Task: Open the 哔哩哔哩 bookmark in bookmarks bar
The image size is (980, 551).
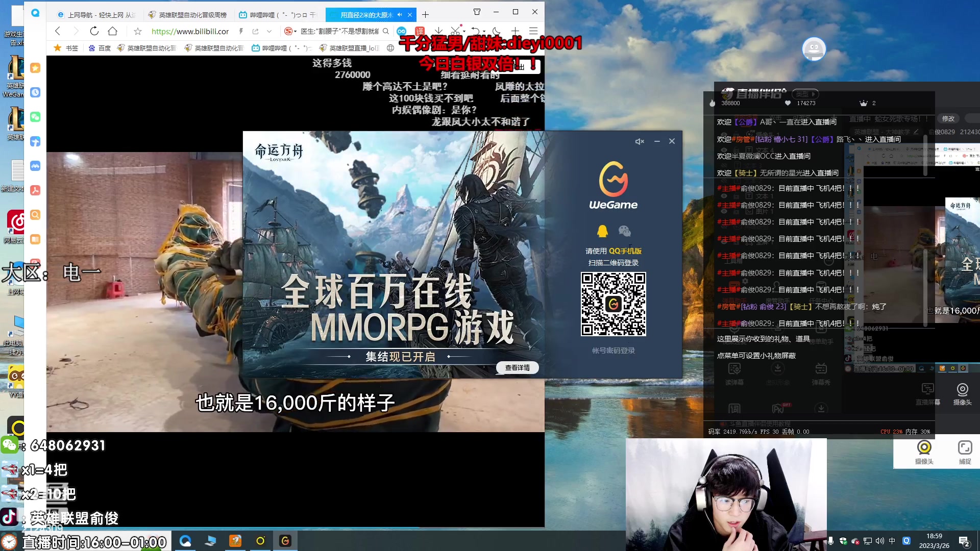Action: (282, 48)
